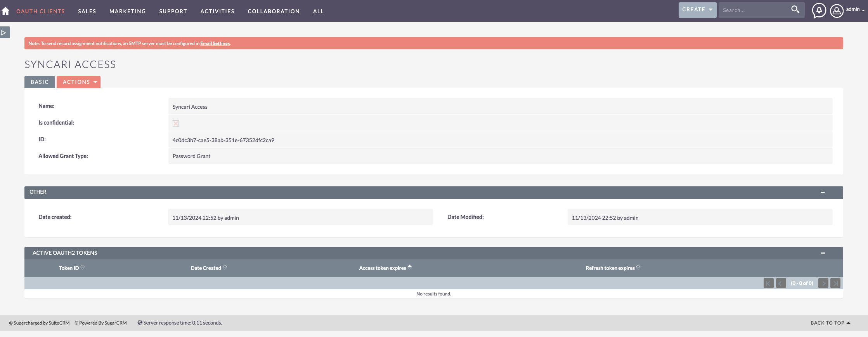Open the Activities menu

(217, 11)
